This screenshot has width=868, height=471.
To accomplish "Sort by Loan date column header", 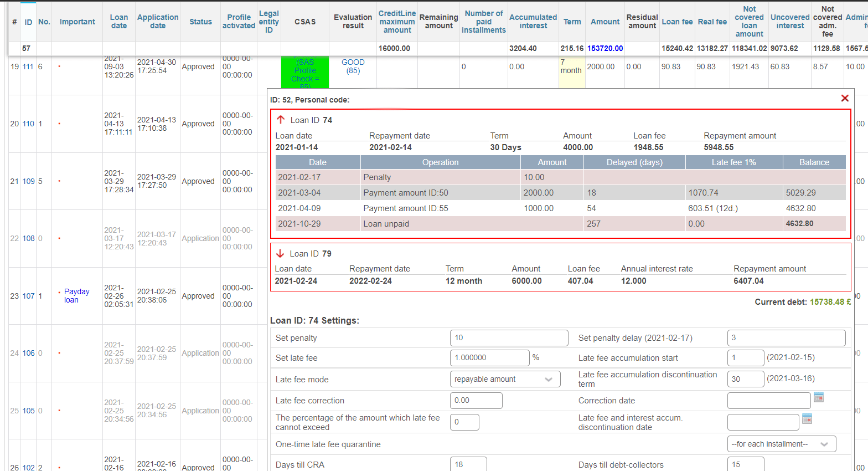I will (118, 22).
